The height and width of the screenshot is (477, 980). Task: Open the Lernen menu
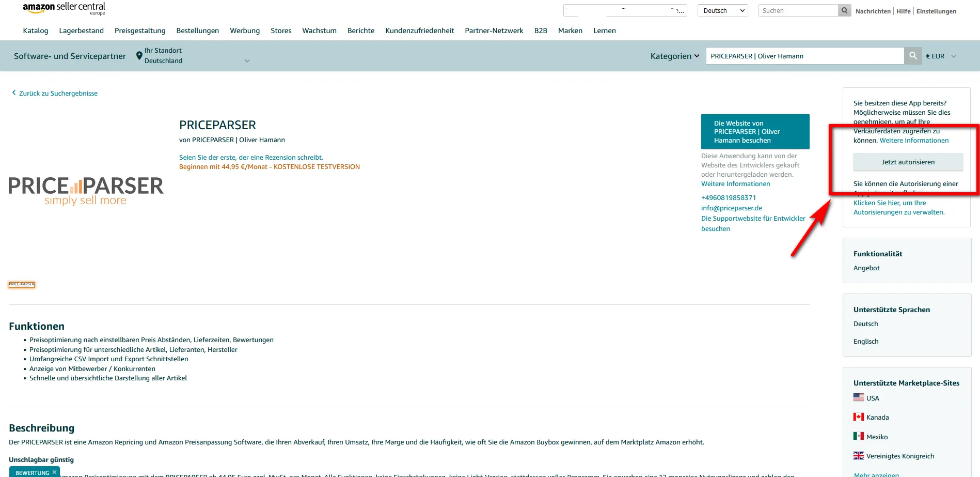click(605, 30)
